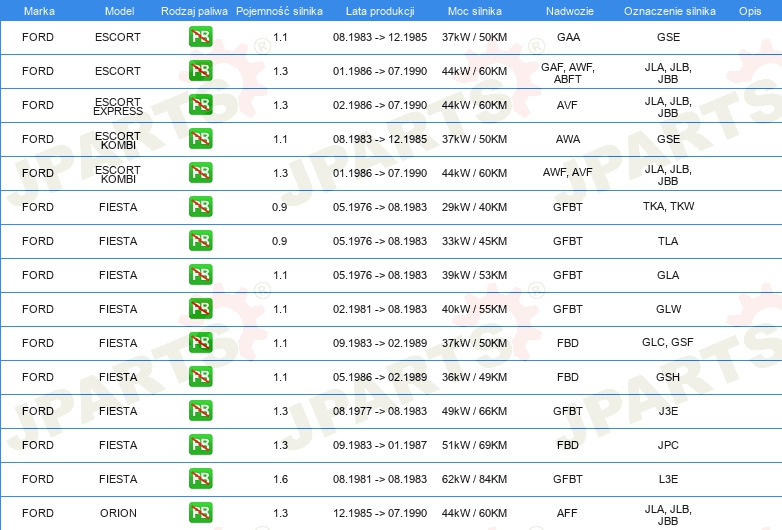The height and width of the screenshot is (530, 782).
Task: Select the 08.1981 -> 08.1983 production years cell
Action: [x=380, y=479]
